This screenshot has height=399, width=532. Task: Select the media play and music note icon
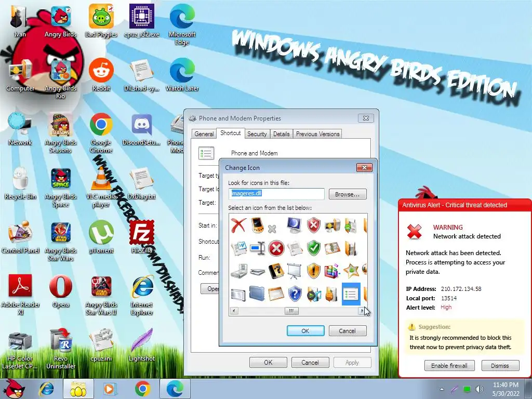pos(313,294)
